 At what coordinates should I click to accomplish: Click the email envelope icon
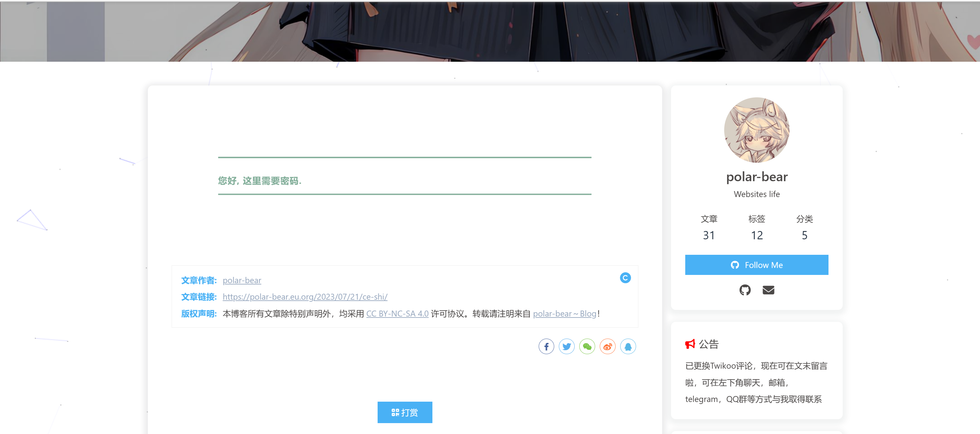click(768, 290)
